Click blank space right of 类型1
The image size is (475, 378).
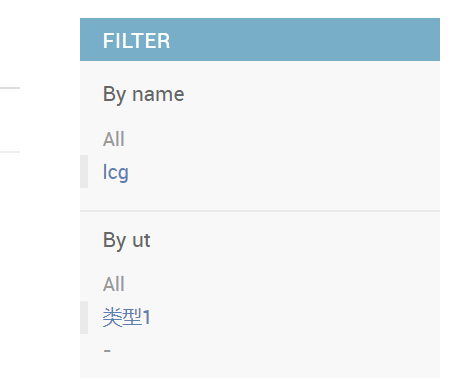[x=295, y=317]
